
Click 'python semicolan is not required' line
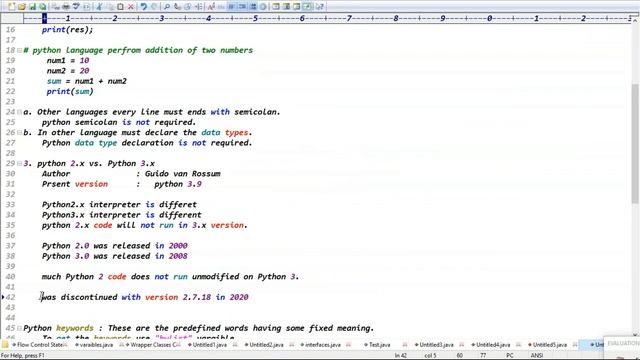[x=119, y=122]
